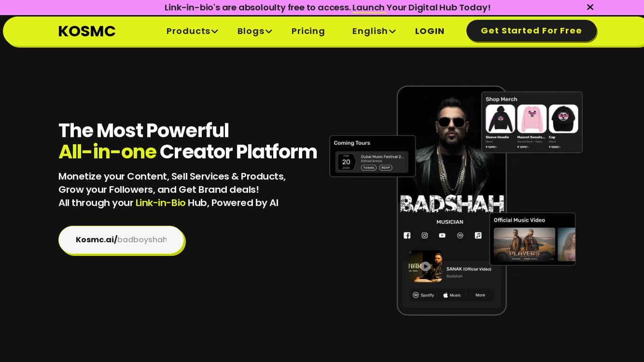Click the MUSICIAN label
644x362 pixels.
pyautogui.click(x=450, y=222)
